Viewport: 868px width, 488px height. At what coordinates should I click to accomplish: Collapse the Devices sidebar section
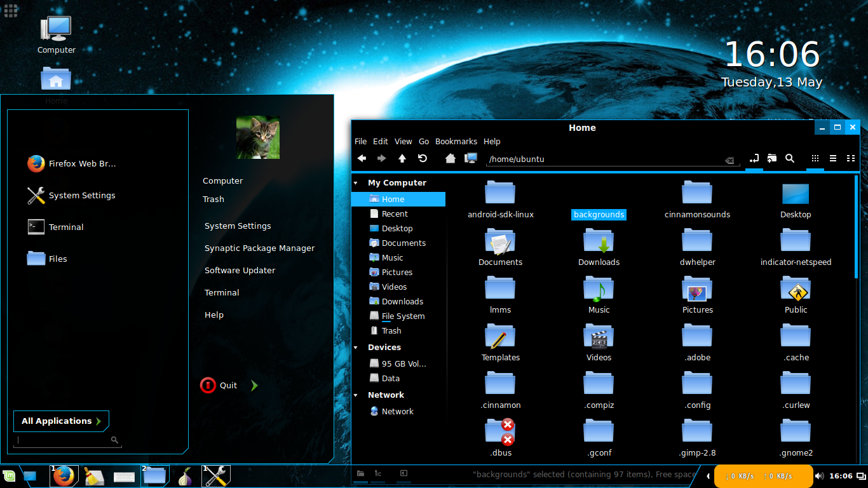(x=356, y=348)
